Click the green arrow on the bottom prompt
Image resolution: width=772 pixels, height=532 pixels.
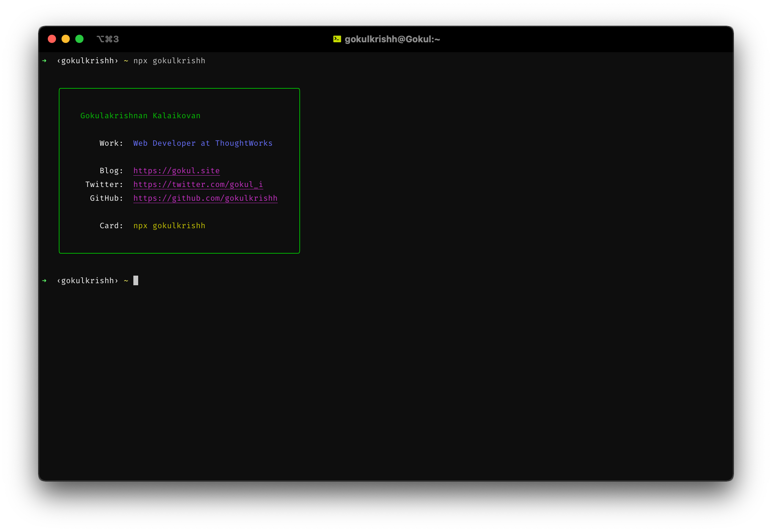click(x=44, y=281)
